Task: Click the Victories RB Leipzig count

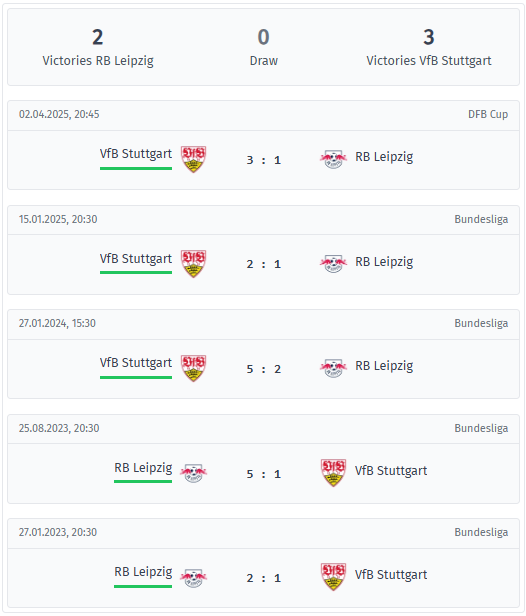Action: click(x=98, y=37)
